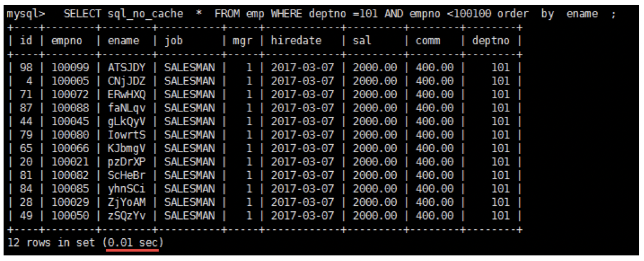Click the 'mysql>' prompt
644x261 pixels.
point(26,14)
